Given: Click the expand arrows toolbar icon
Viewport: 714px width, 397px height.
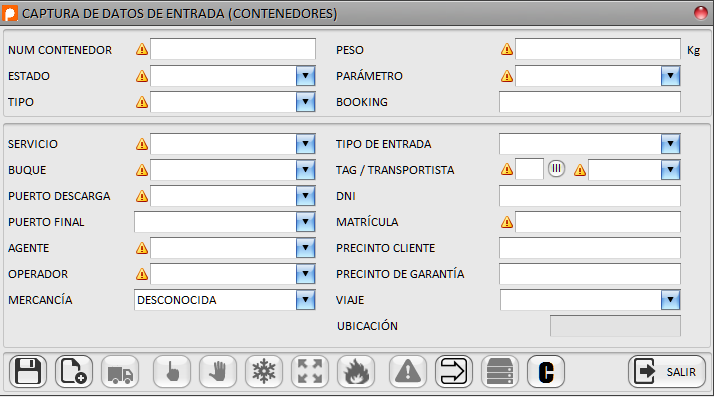Looking at the screenshot, I should point(310,372).
